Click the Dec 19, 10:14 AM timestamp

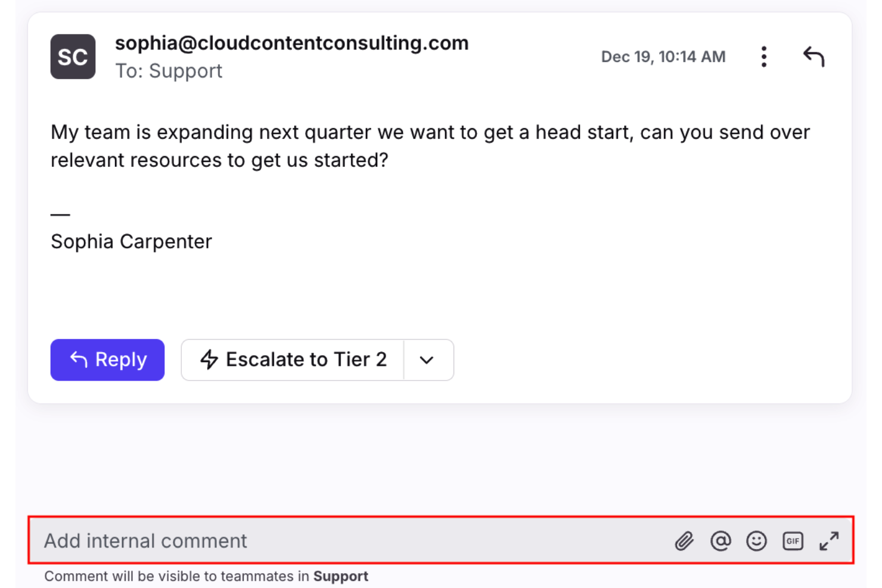click(663, 57)
